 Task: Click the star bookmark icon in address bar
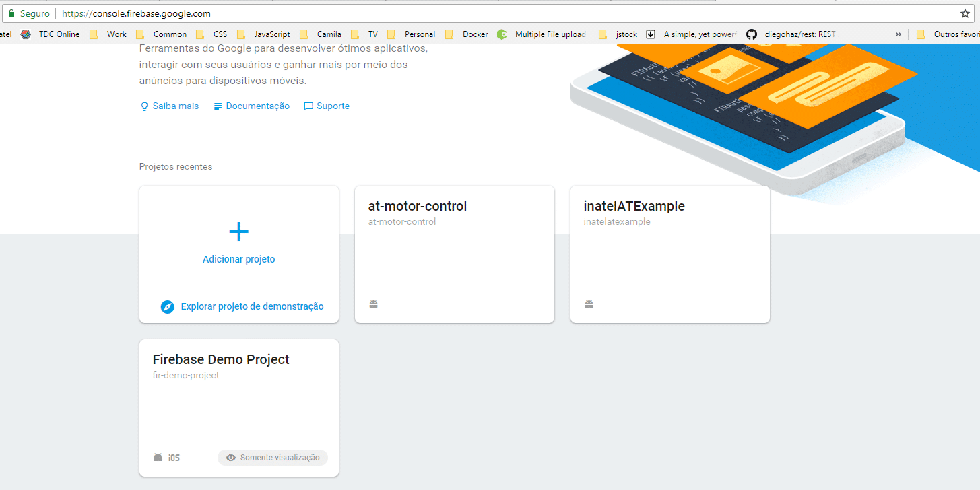tap(965, 13)
